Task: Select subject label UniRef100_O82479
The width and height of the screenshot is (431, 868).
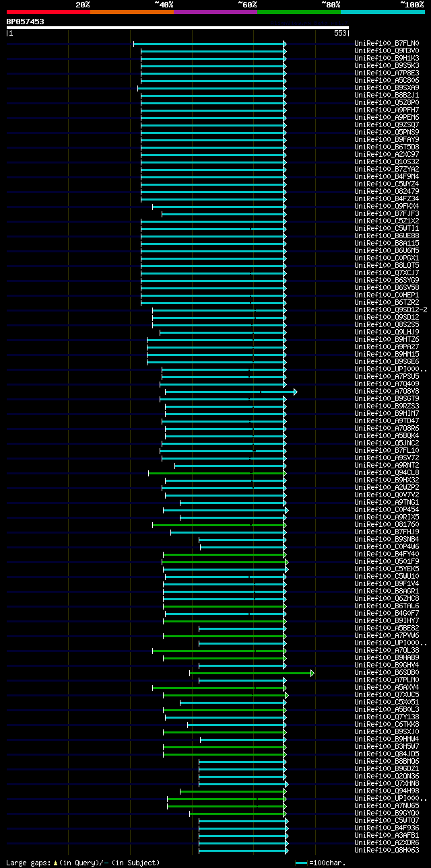Action: click(x=387, y=192)
